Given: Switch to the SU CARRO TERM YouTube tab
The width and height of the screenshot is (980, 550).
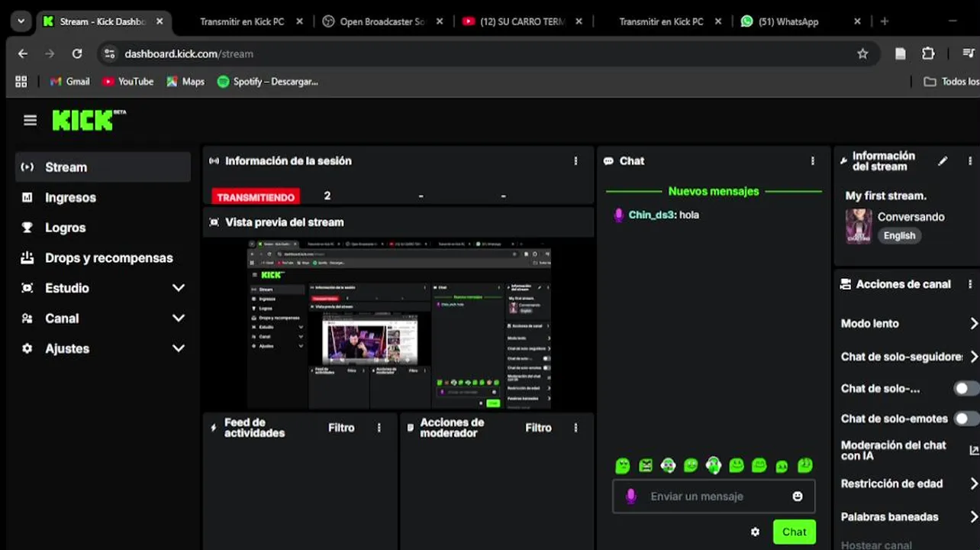Looking at the screenshot, I should pos(523,21).
